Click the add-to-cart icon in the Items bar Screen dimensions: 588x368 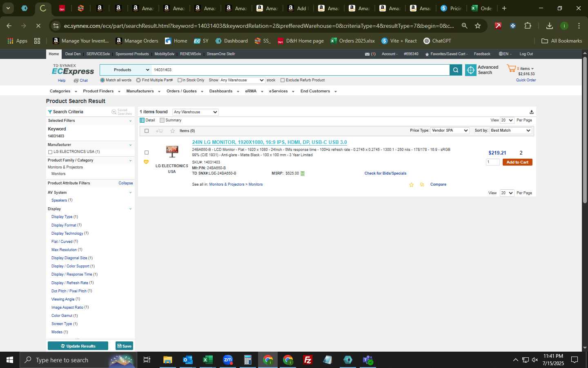click(159, 131)
